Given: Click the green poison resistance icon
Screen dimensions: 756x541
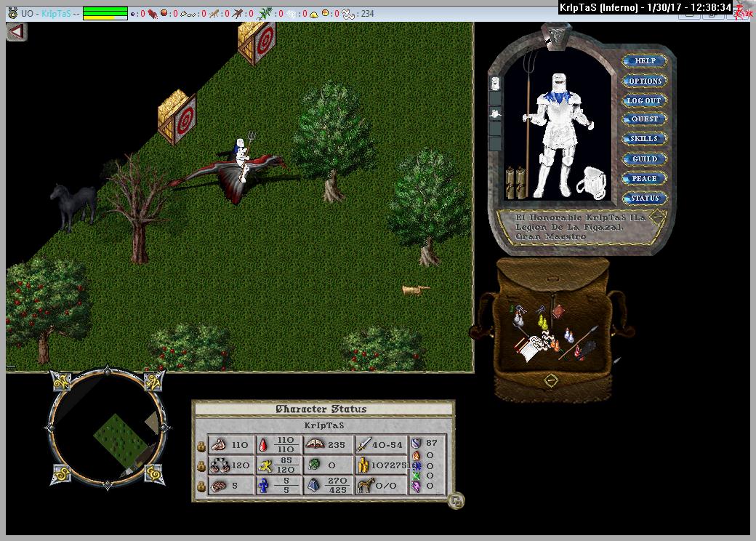Looking at the screenshot, I should pyautogui.click(x=417, y=476).
